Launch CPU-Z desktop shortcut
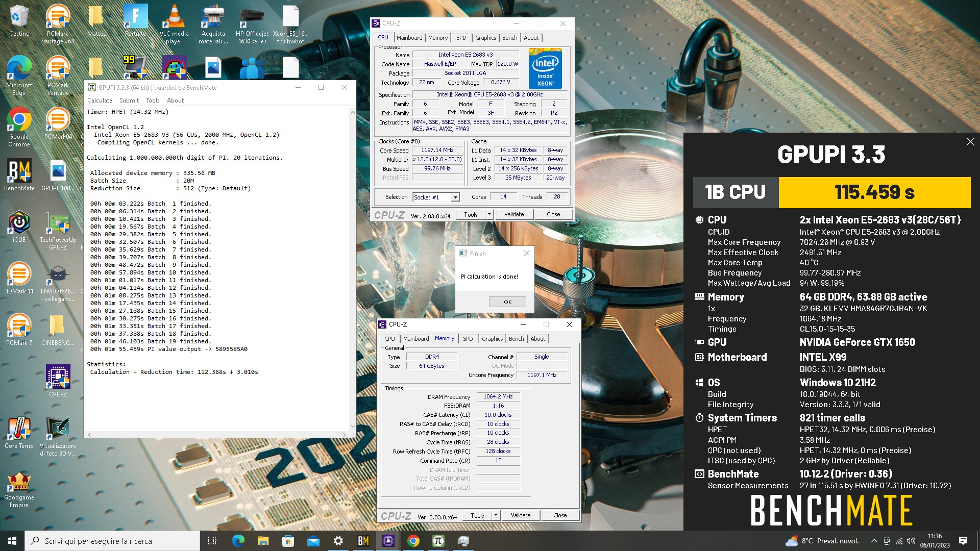Image resolution: width=980 pixels, height=551 pixels. tap(58, 381)
